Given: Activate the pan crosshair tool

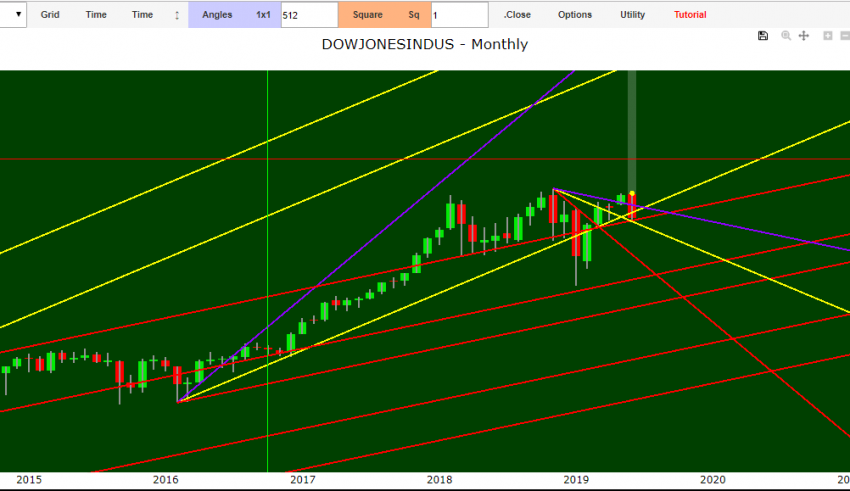Looking at the screenshot, I should (x=803, y=36).
